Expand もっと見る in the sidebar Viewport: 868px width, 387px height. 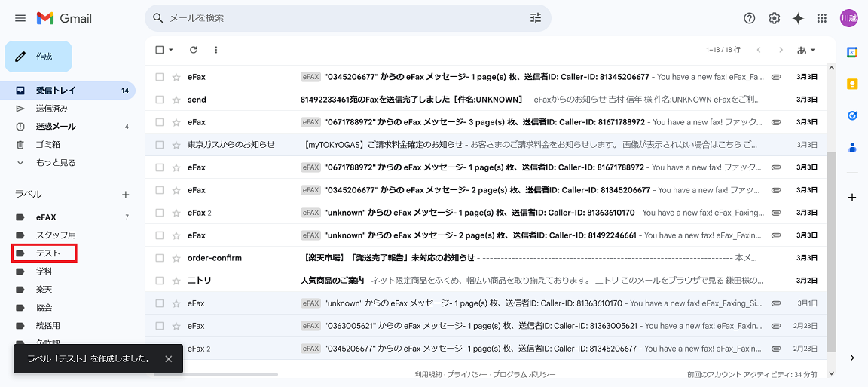(x=55, y=163)
